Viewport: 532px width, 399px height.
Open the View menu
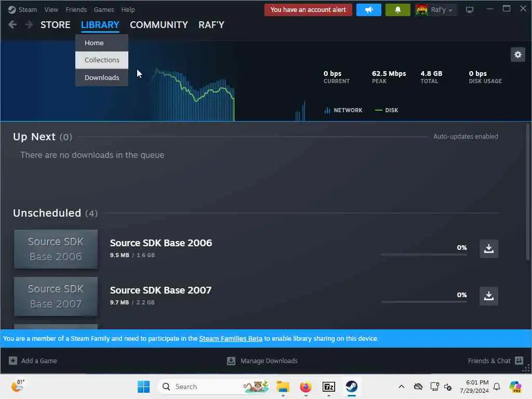[x=51, y=9]
